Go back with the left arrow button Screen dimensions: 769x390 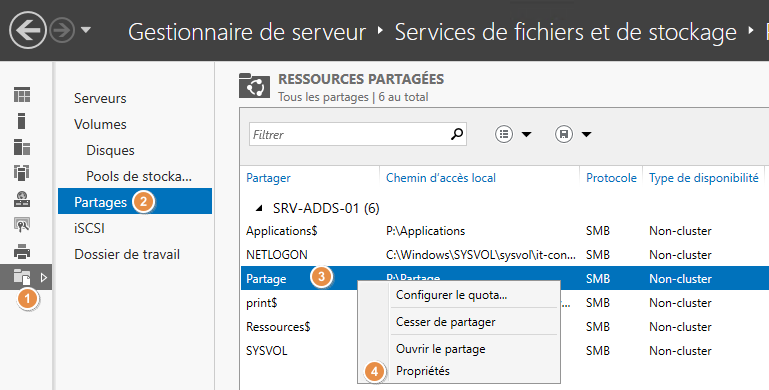click(x=27, y=30)
